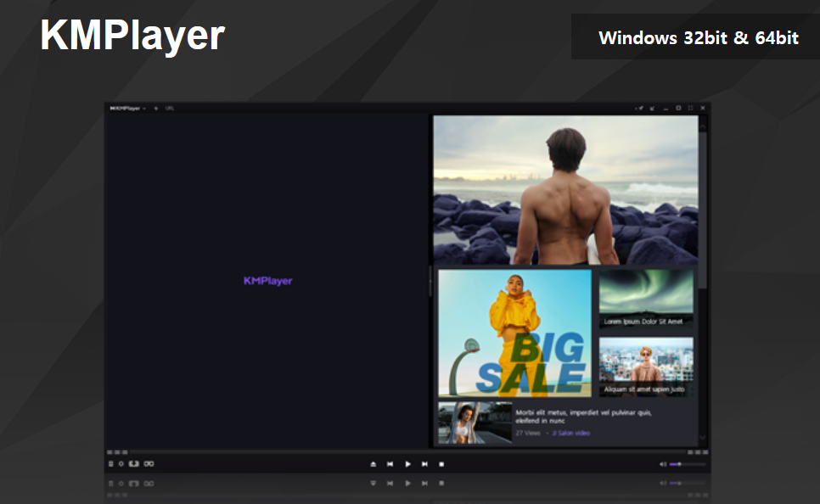820x504 pixels.
Task: Open the control box icon at far bottom-left
Action: coord(111,464)
